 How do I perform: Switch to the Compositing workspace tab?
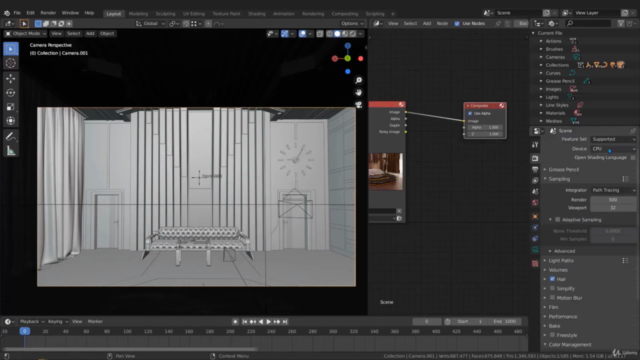(x=344, y=13)
